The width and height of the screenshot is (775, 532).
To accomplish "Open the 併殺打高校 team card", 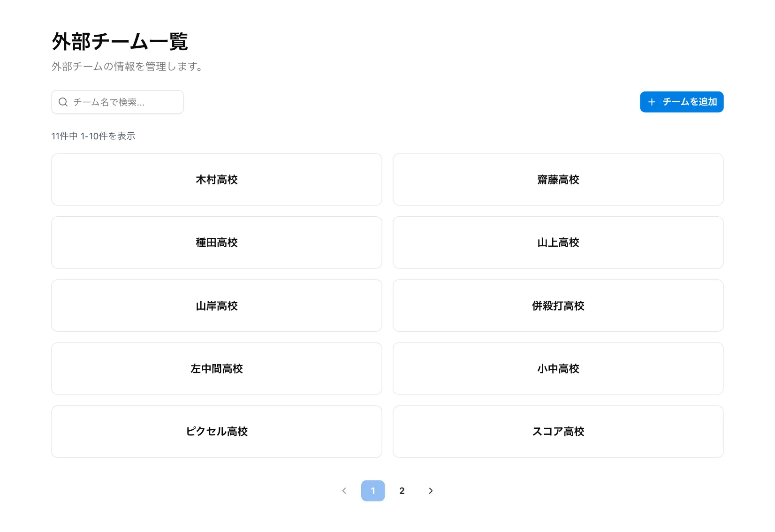I will coord(558,305).
